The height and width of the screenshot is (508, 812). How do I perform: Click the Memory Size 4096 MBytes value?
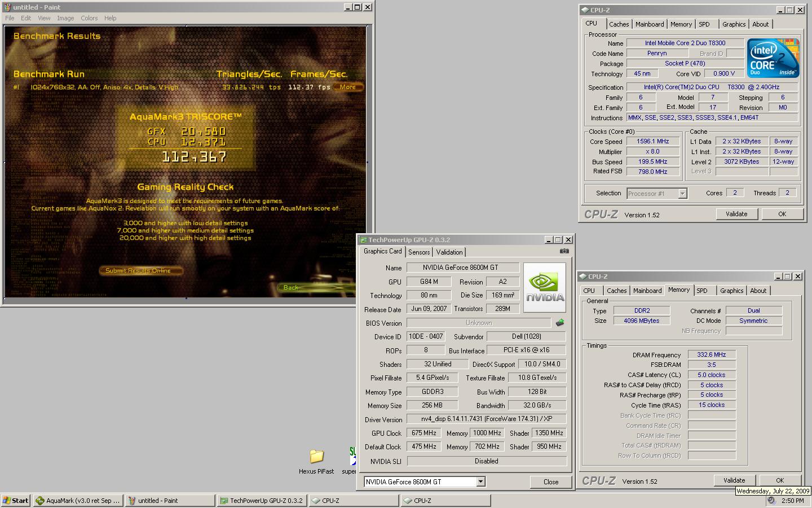[x=642, y=321]
